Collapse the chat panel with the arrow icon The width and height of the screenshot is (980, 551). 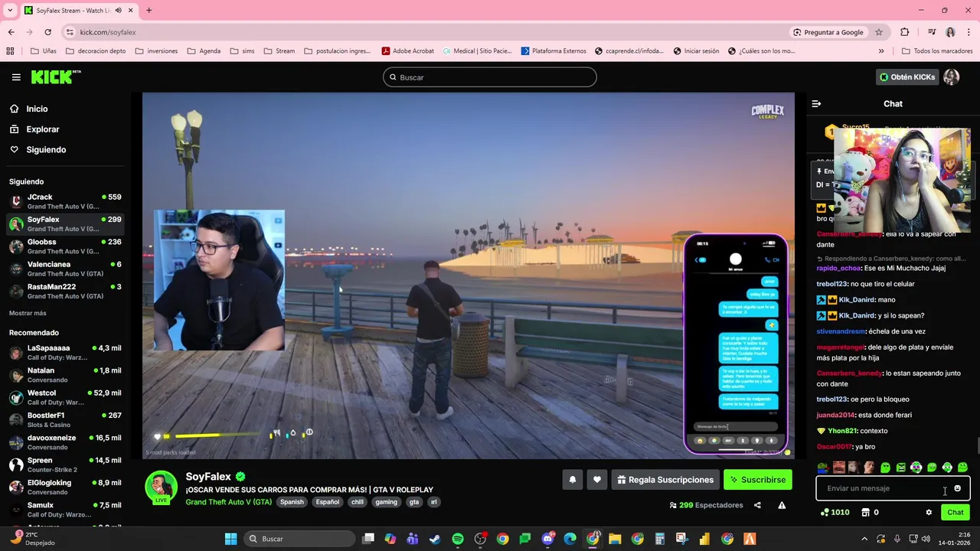[x=816, y=103]
